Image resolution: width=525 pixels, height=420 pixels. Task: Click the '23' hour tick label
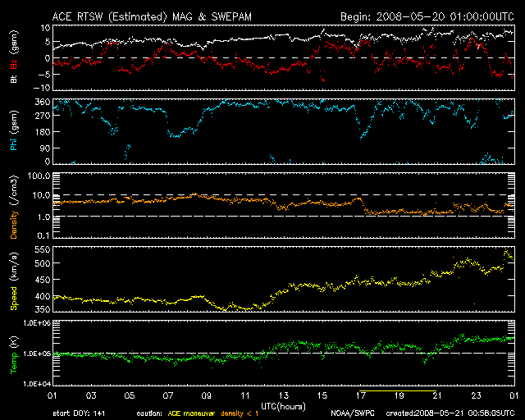[x=476, y=396]
